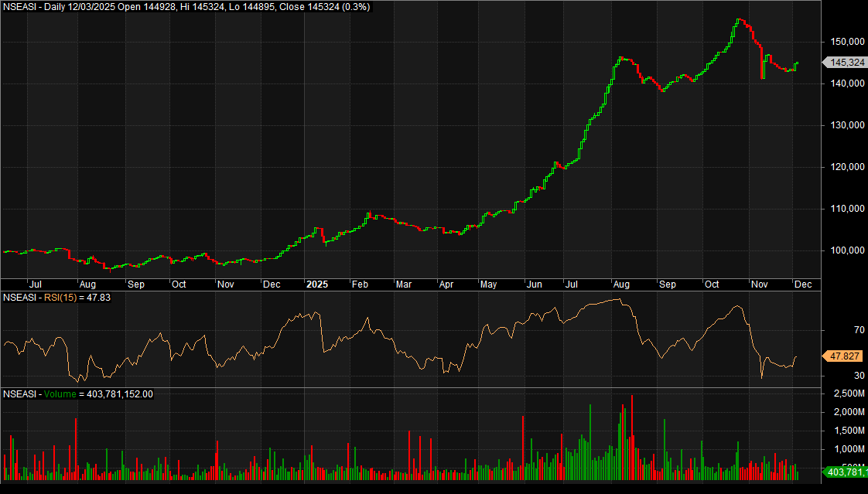Viewport: 868px width, 494px height.
Task: Click the tallest red volume bar
Action: pyautogui.click(x=632, y=433)
